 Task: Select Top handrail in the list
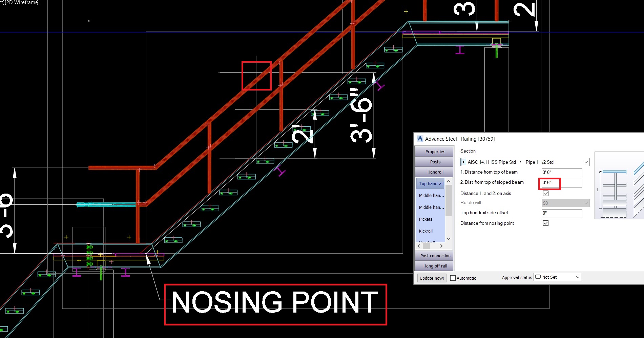tap(431, 183)
